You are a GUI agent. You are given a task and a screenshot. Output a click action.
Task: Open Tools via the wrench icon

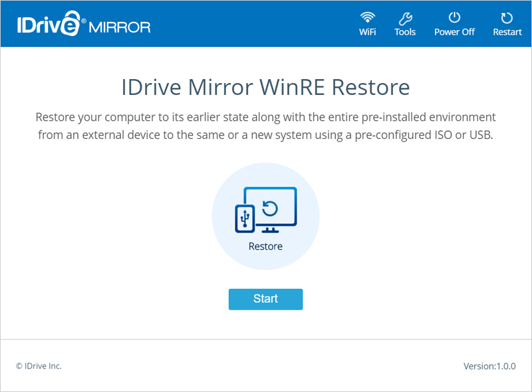tap(405, 17)
